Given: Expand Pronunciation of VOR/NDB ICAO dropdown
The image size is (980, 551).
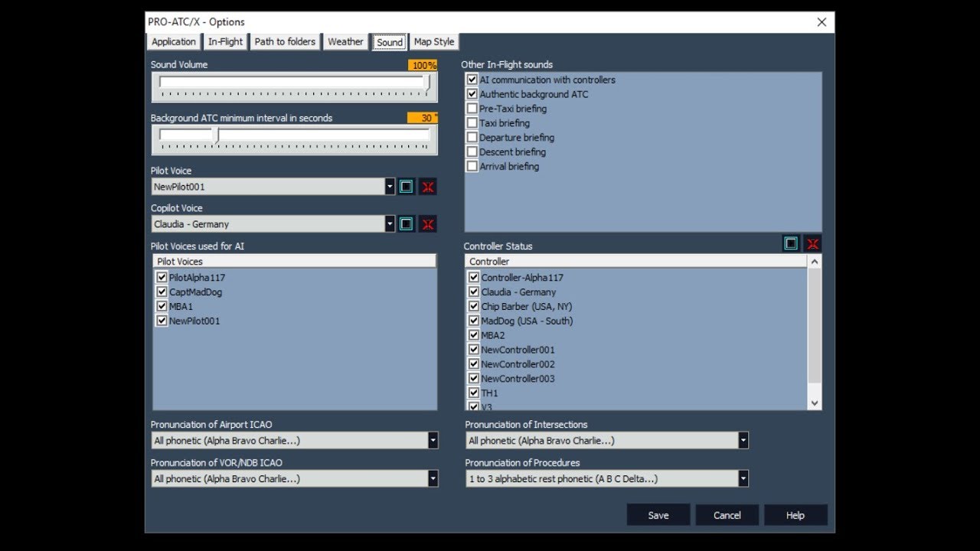Looking at the screenshot, I should (x=433, y=479).
